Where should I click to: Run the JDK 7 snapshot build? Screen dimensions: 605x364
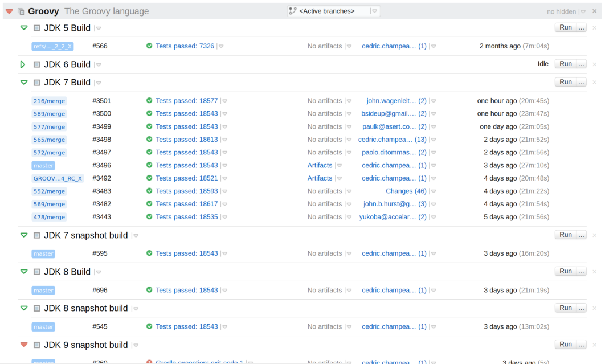click(x=566, y=235)
